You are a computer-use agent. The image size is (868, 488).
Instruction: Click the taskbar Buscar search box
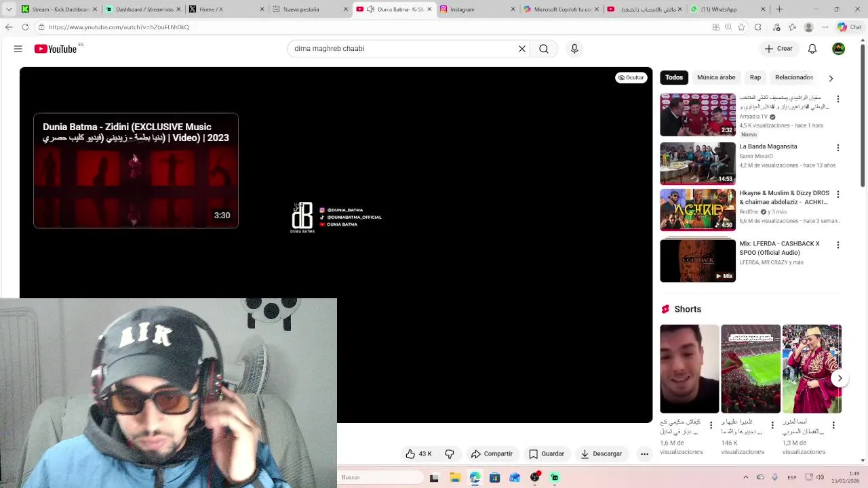pos(380,477)
